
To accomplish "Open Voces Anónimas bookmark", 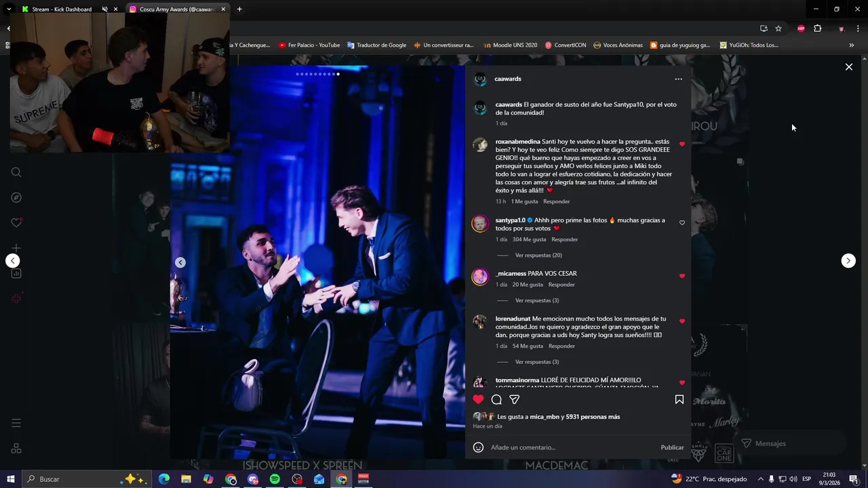I will pyautogui.click(x=618, y=45).
